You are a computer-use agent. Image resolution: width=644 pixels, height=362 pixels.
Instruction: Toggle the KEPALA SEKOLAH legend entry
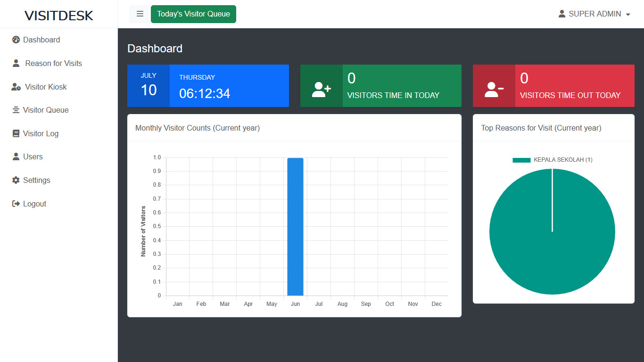552,159
